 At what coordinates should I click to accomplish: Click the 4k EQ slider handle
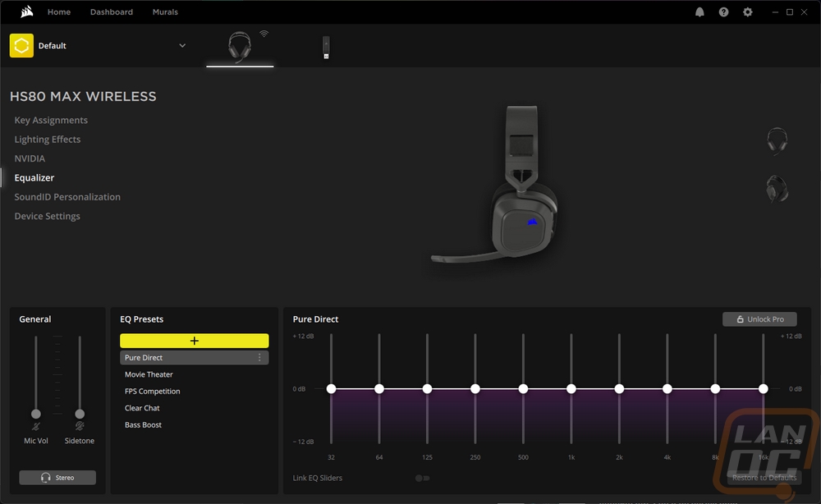pos(667,389)
